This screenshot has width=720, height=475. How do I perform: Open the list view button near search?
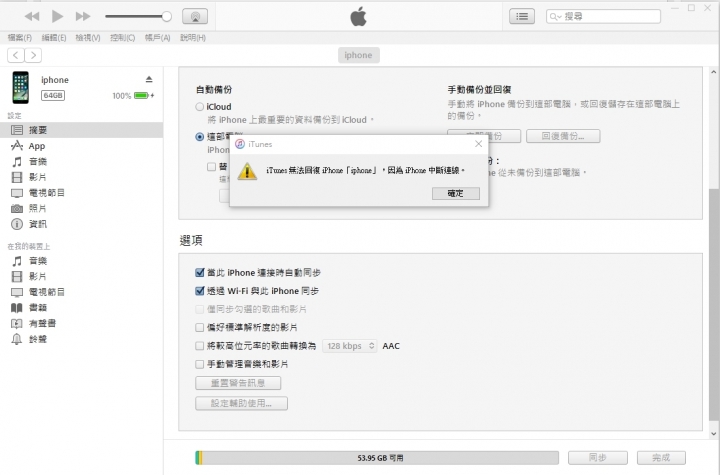pyautogui.click(x=522, y=17)
